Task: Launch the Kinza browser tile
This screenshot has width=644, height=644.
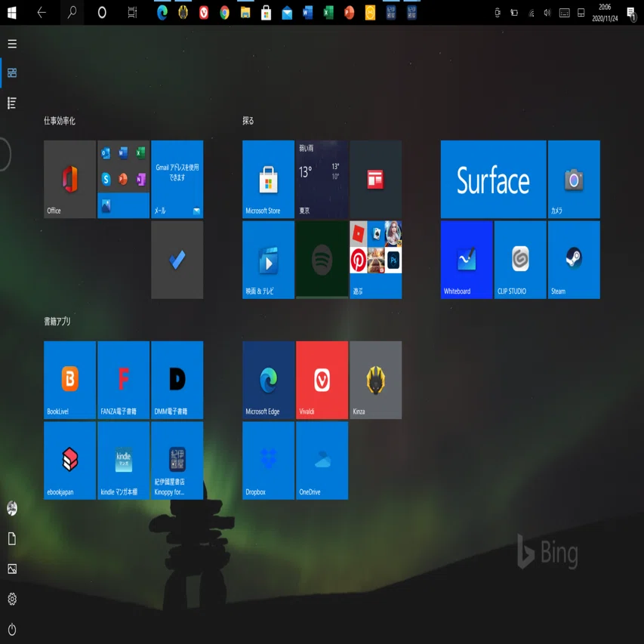Action: (x=375, y=380)
